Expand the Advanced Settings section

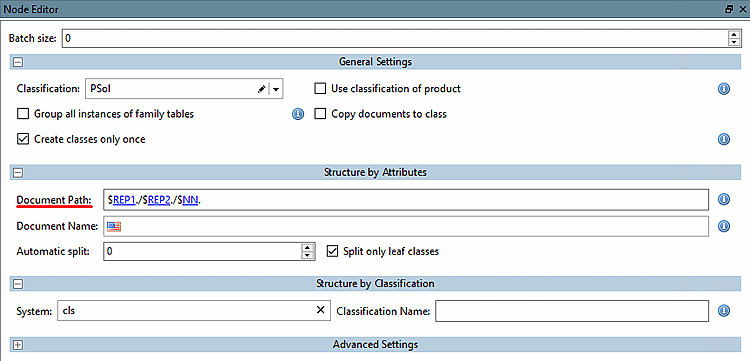[x=18, y=345]
